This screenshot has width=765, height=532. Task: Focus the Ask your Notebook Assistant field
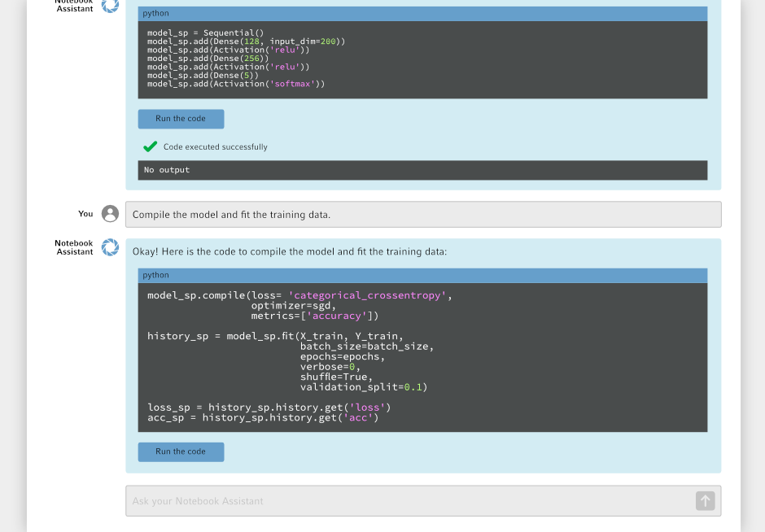pos(423,501)
